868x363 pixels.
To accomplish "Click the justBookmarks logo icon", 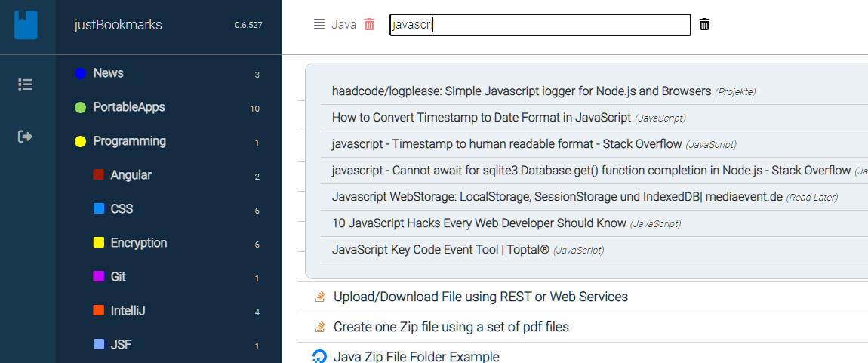I will [26, 24].
